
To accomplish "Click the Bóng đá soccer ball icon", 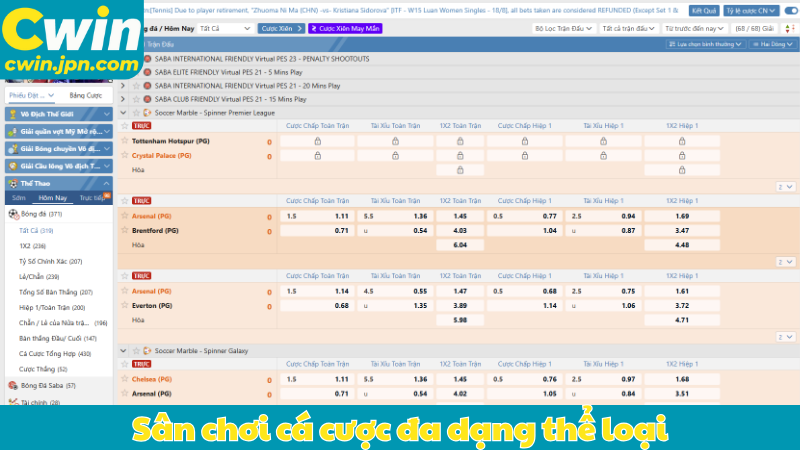I will pyautogui.click(x=14, y=214).
